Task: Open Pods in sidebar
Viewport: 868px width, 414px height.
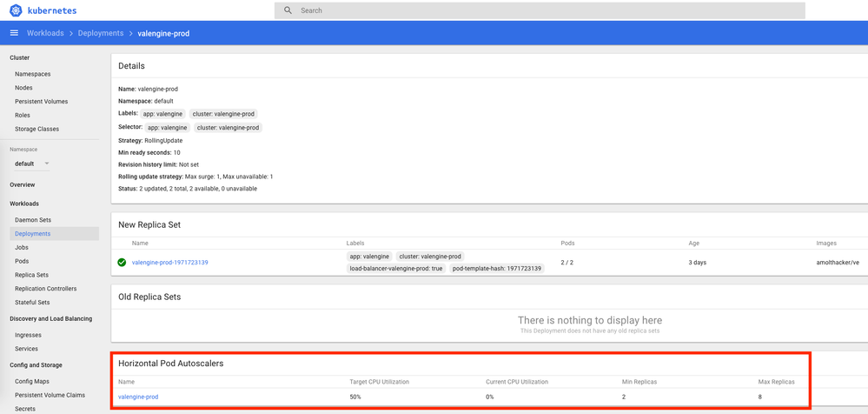Action: (x=22, y=261)
